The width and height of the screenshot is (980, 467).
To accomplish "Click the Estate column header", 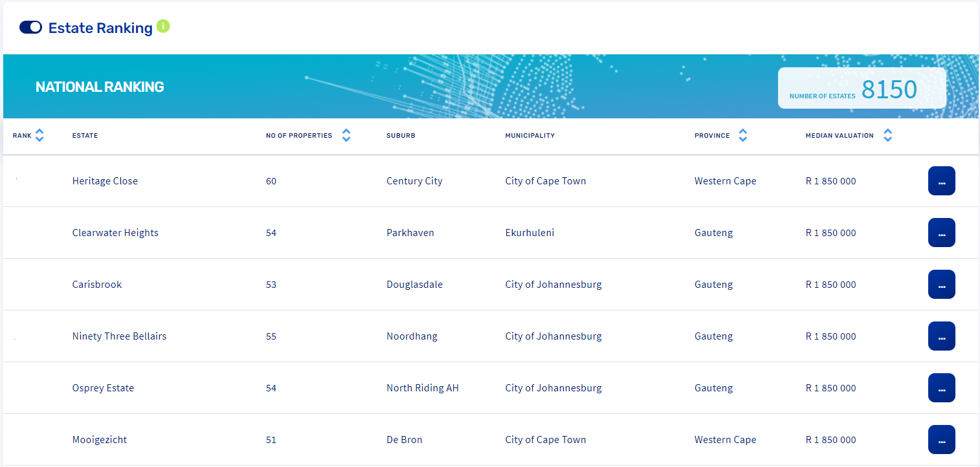I will click(x=85, y=136).
